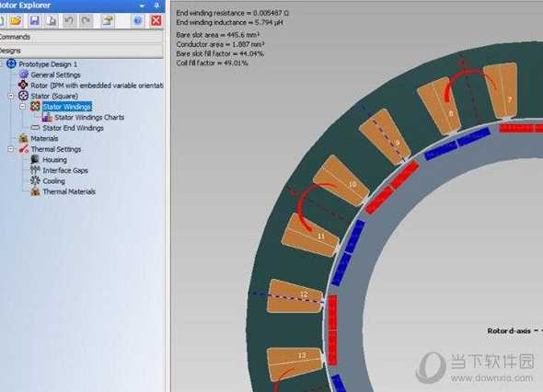The width and height of the screenshot is (543, 392).
Task: Click the End winding inductance readout
Action: click(229, 22)
